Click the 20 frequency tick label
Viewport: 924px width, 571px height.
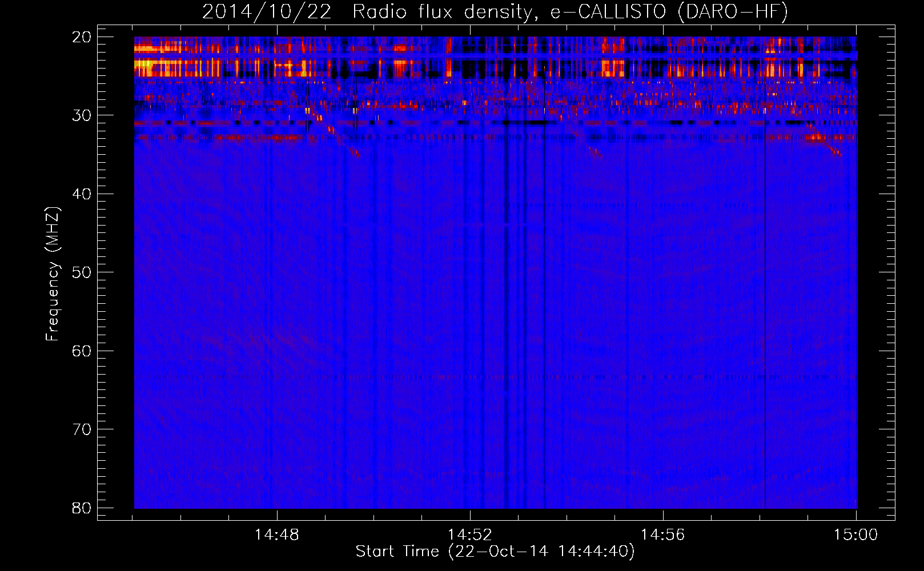coord(82,37)
